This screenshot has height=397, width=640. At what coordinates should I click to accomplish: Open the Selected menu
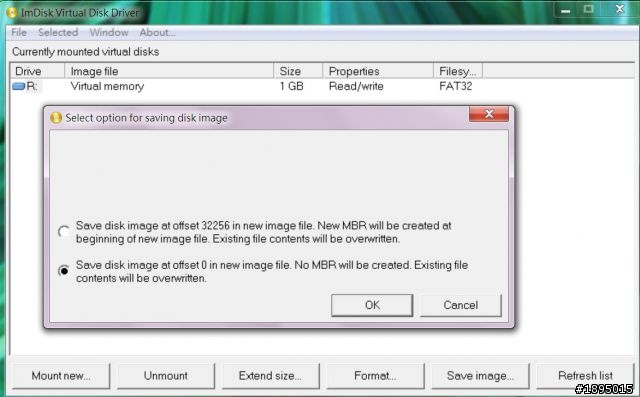pos(58,32)
